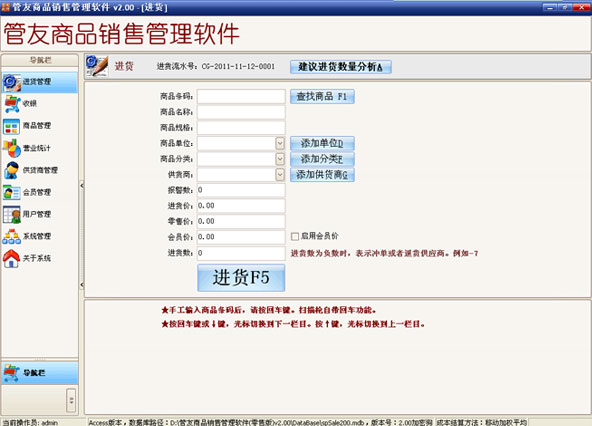Image resolution: width=592 pixels, height=426 pixels.
Task: Open the 进货管理 sidebar icon
Action: 12,82
